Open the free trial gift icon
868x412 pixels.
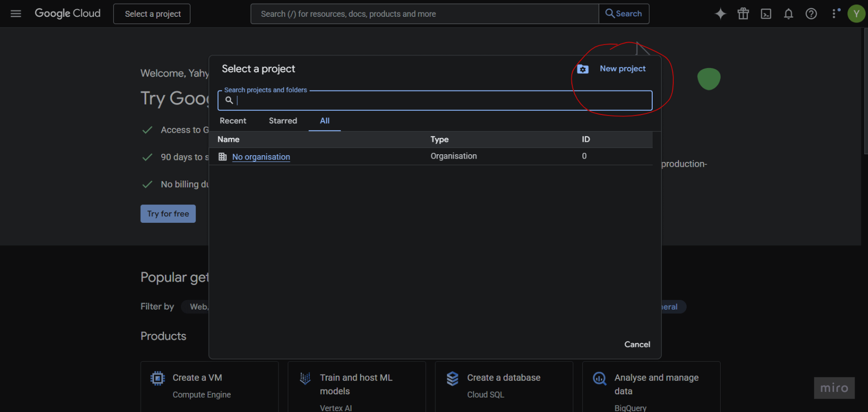click(x=743, y=14)
